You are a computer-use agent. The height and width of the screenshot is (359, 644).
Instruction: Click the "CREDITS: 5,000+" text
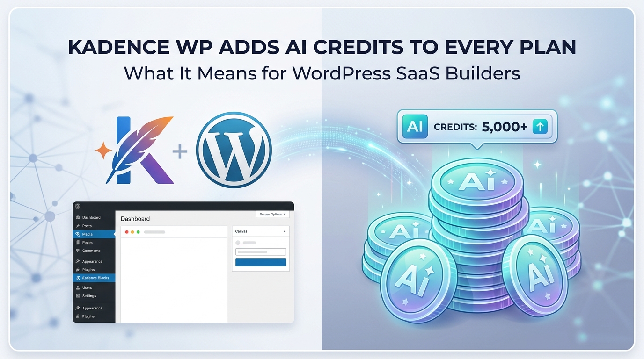481,127
